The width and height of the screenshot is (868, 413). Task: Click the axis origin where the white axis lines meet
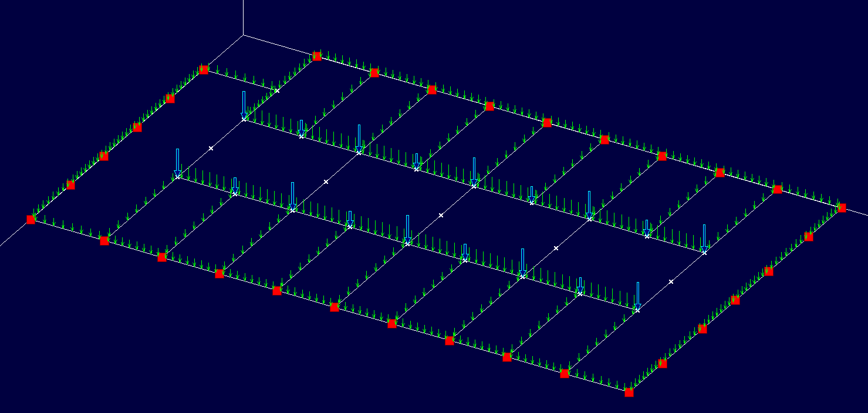coord(244,35)
